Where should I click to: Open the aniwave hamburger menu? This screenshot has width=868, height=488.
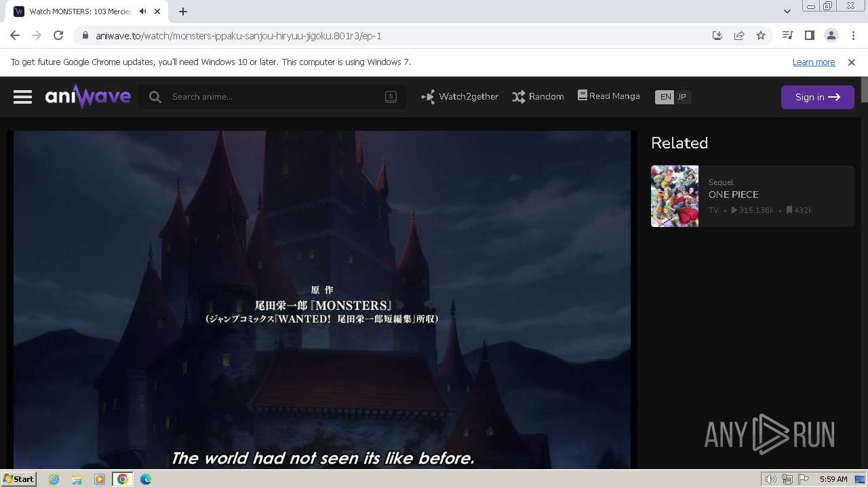click(x=22, y=97)
